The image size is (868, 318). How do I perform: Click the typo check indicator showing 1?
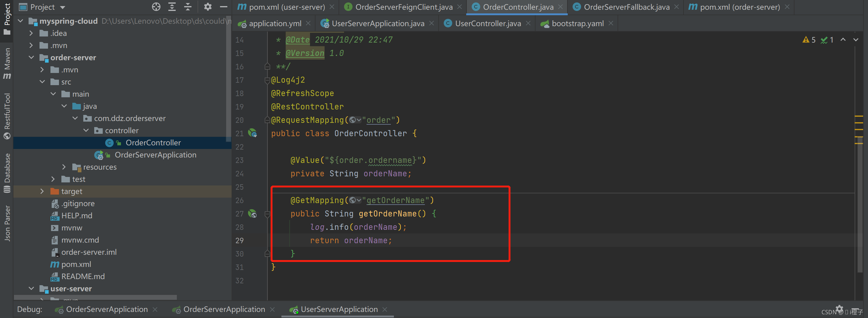[x=827, y=40]
